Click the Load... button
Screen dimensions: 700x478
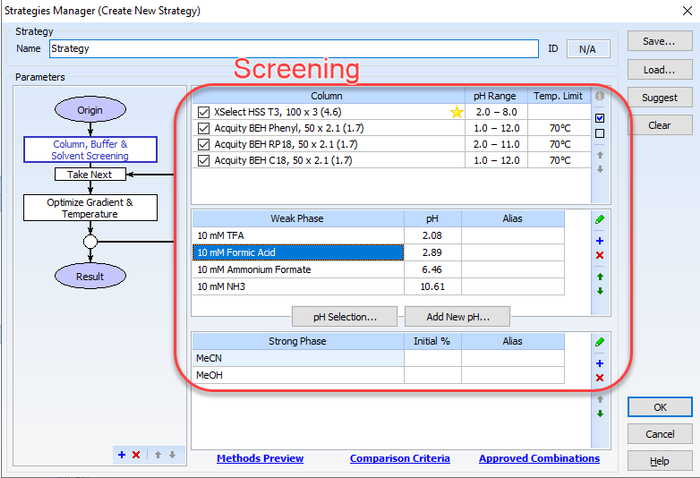coord(659,70)
